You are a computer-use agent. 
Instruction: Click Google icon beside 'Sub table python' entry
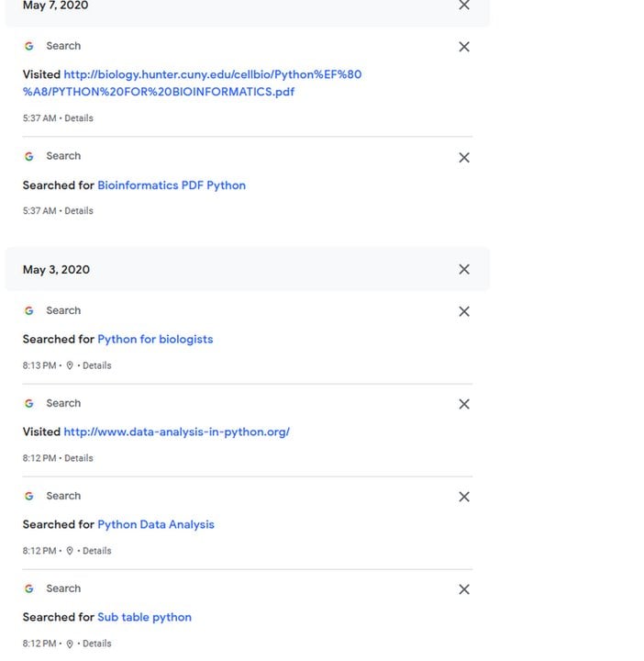(29, 588)
